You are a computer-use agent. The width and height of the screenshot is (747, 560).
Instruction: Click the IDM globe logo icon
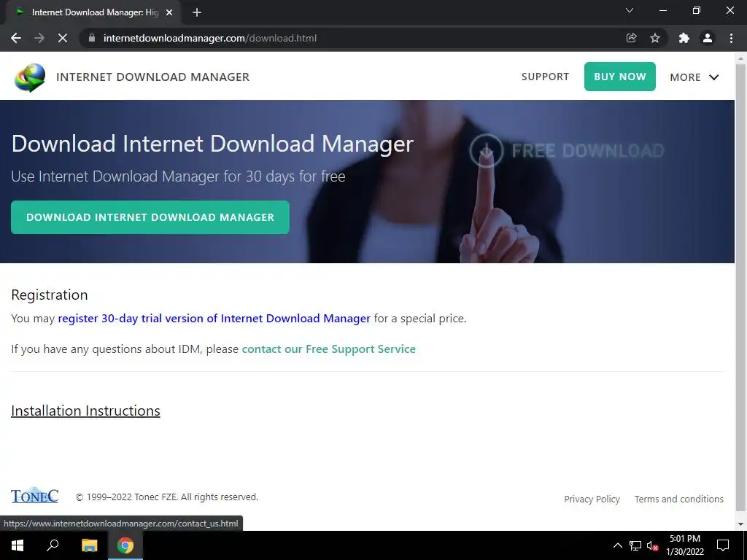pos(30,77)
